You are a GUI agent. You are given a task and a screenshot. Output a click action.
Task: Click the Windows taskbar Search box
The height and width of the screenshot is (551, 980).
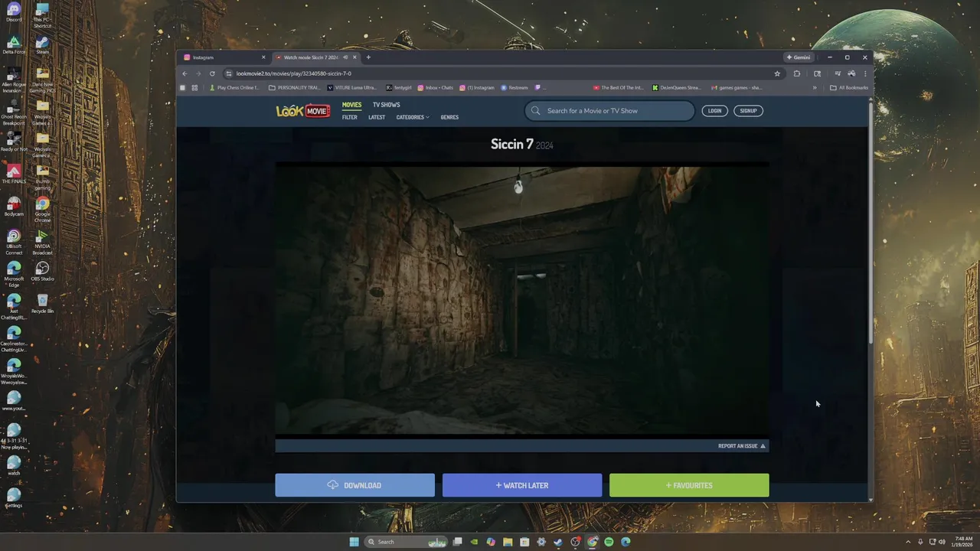click(406, 542)
